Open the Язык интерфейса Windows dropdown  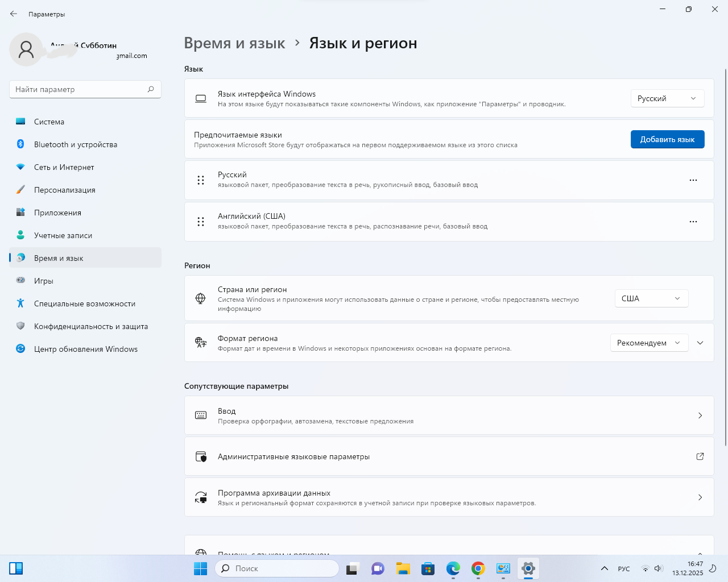point(667,98)
